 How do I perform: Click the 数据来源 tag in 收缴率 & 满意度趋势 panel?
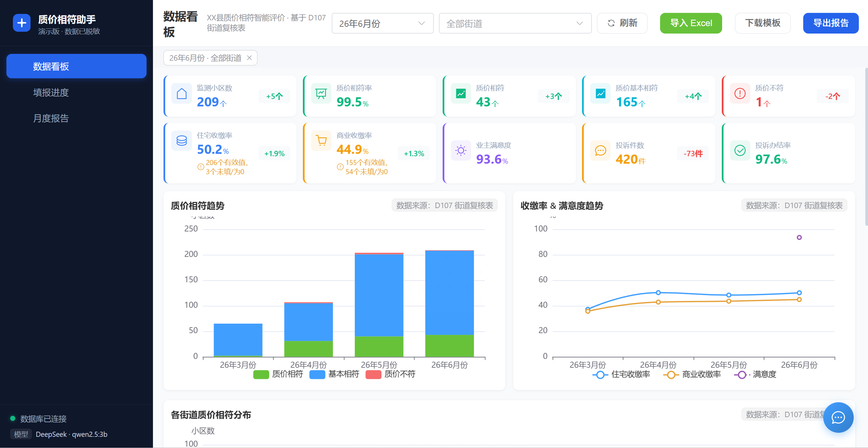[794, 205]
